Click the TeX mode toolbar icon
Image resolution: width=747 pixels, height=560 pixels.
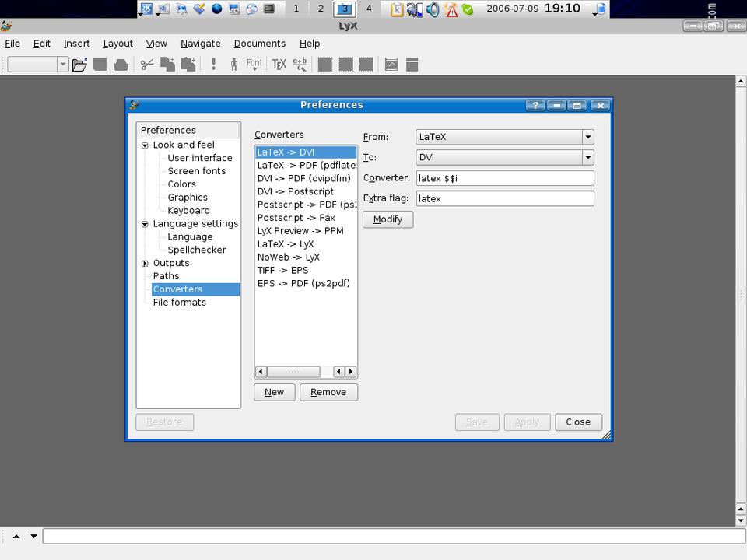[279, 65]
